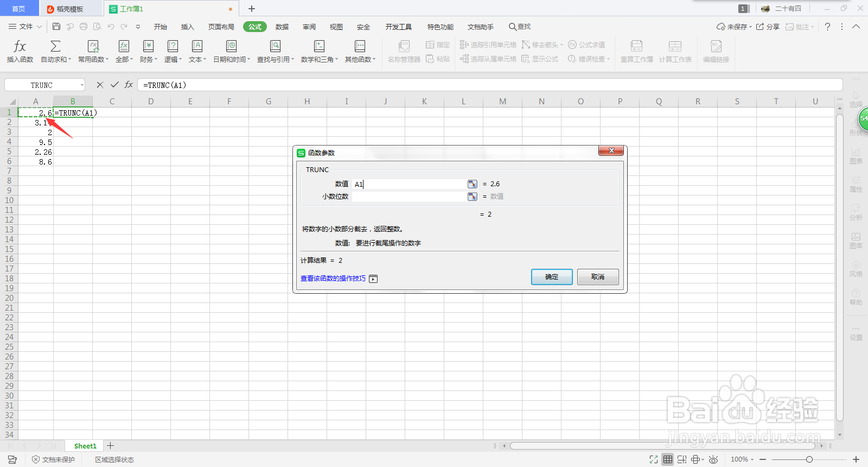The image size is (868, 467).
Task: Click the video tips icon beside link
Action: (373, 279)
